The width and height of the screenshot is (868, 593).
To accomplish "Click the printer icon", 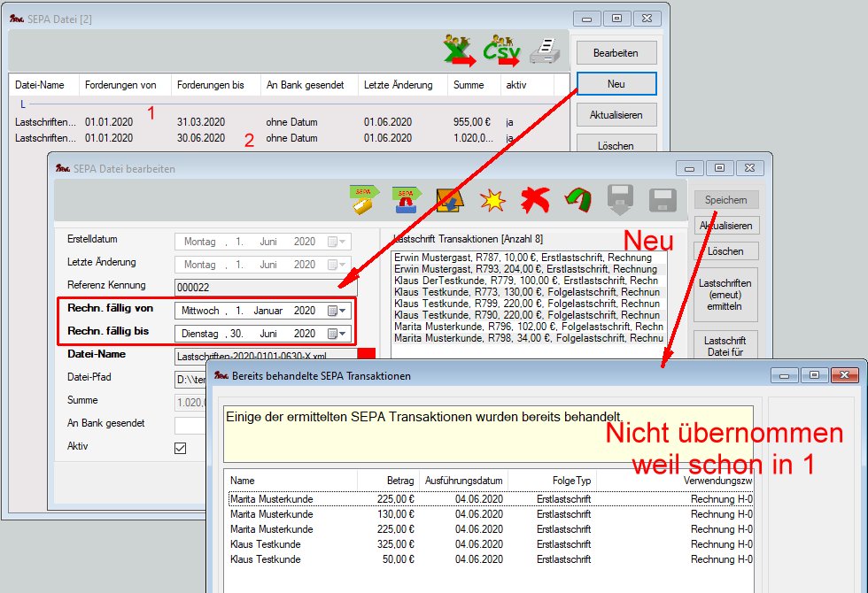I will tap(545, 50).
